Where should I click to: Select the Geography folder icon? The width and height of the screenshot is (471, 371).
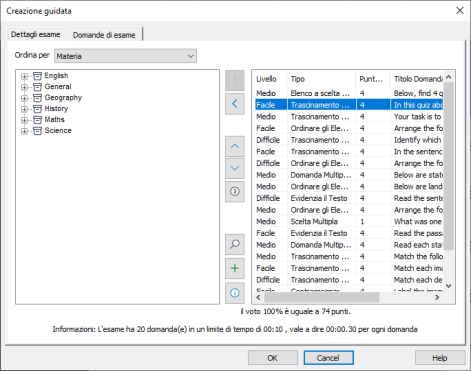coord(37,98)
